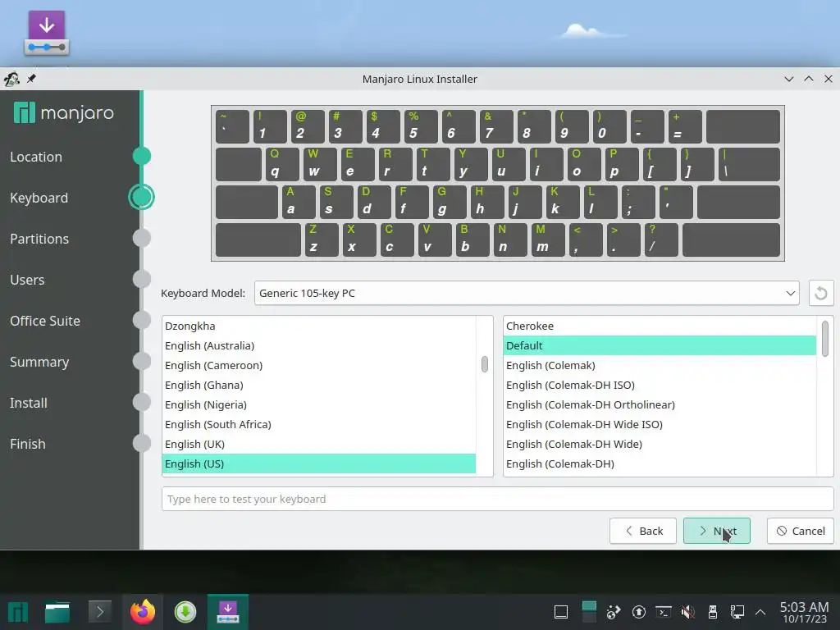Select English (Colemak-DH Wide ISO) variant
This screenshot has width=840, height=630.
(x=660, y=424)
